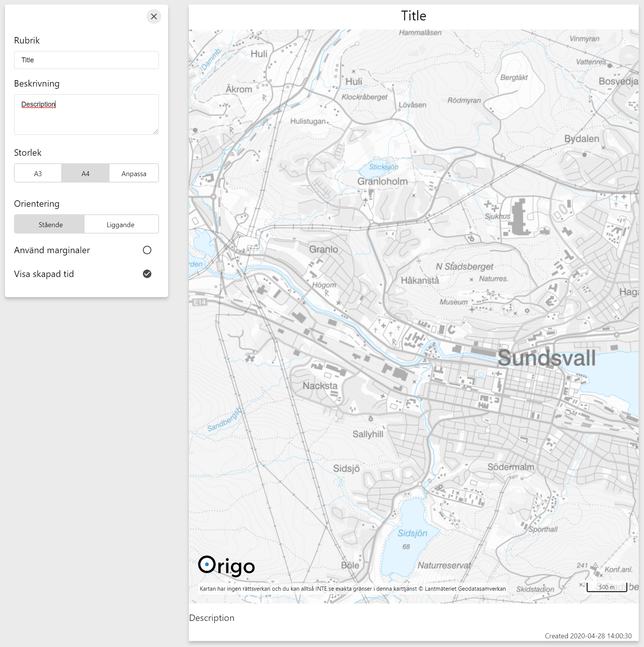This screenshot has width=644, height=647.
Task: Click the circle icon next to Använd marginaler
Action: tap(147, 250)
